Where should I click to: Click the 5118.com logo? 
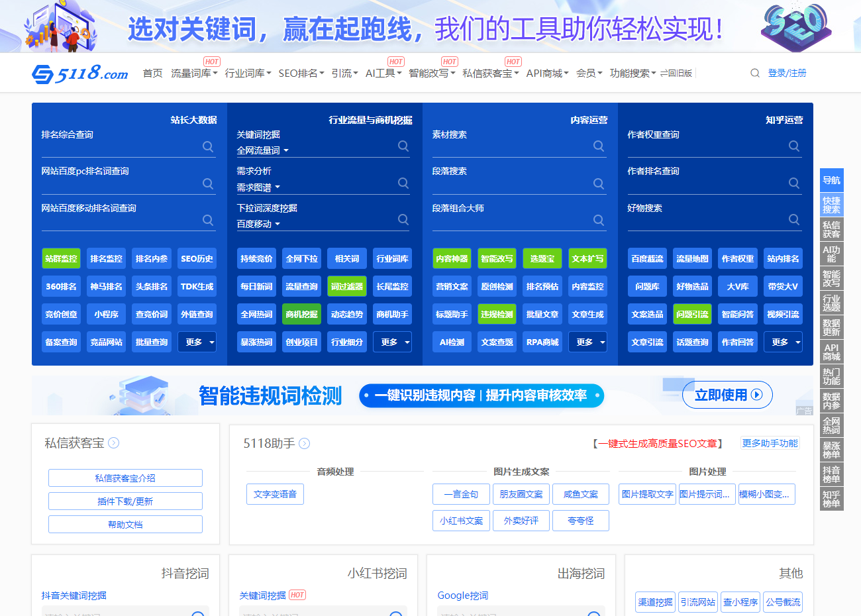[x=79, y=73]
